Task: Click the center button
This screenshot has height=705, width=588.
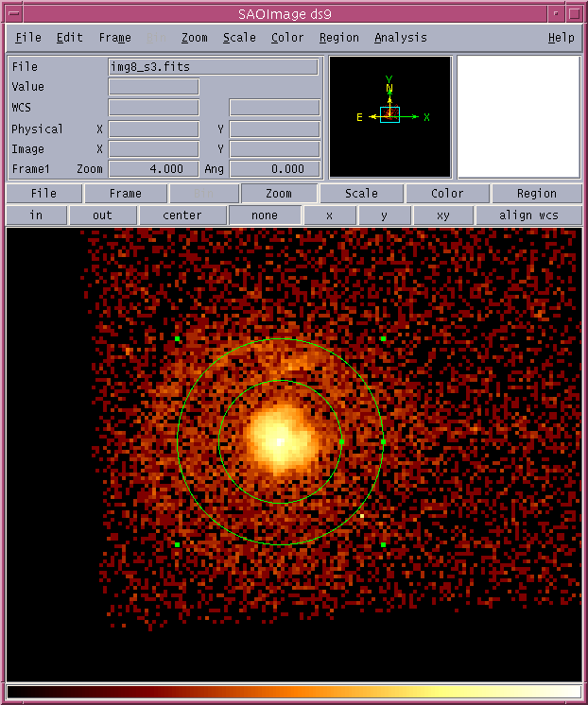Action: pyautogui.click(x=182, y=215)
